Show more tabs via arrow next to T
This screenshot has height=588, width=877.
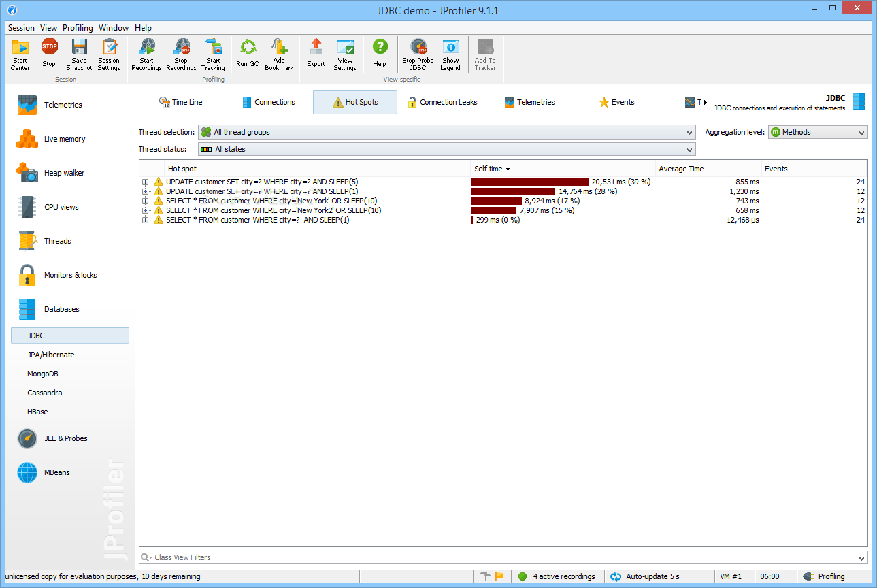click(x=706, y=102)
